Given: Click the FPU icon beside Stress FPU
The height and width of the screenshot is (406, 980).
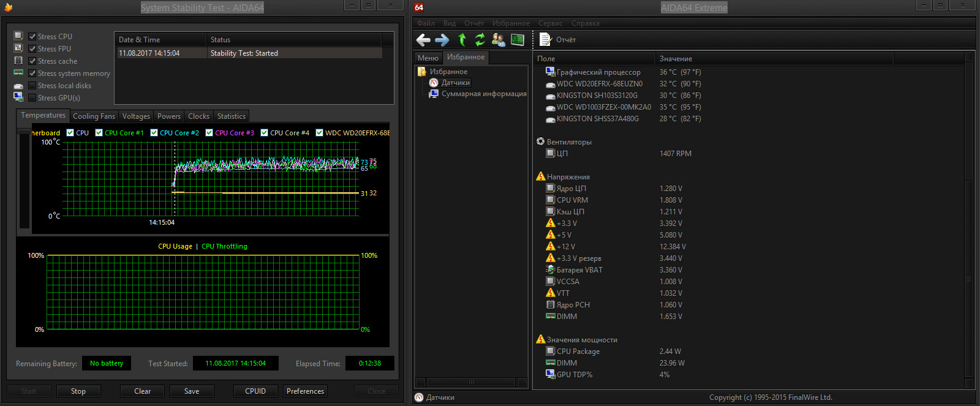Looking at the screenshot, I should pyautogui.click(x=18, y=48).
